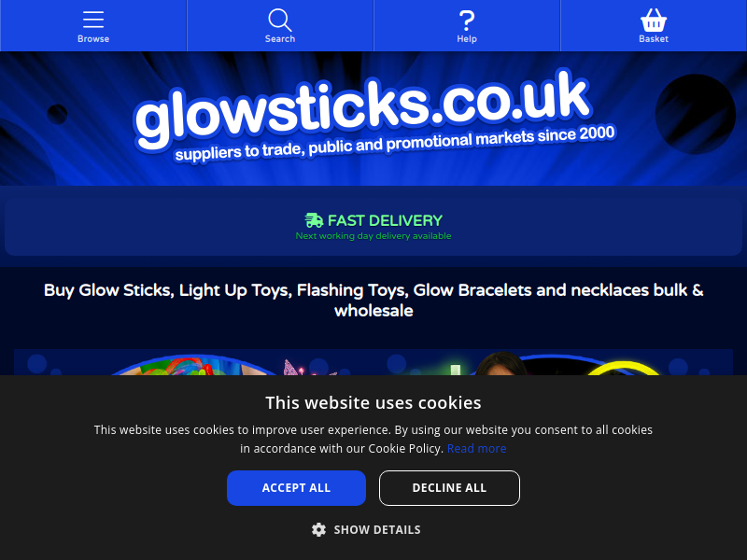Screen dimensions: 747x560
Task: Click the Help label in navigation bar
Action: click(467, 39)
